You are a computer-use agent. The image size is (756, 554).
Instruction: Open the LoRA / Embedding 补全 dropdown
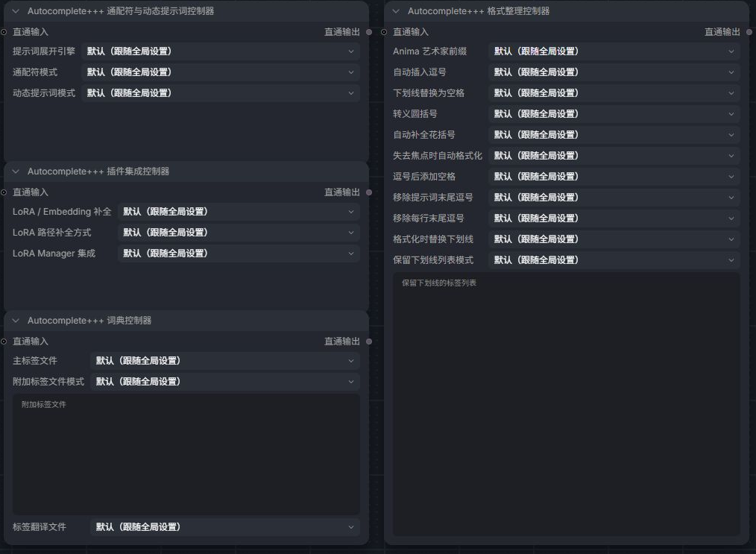(x=239, y=212)
